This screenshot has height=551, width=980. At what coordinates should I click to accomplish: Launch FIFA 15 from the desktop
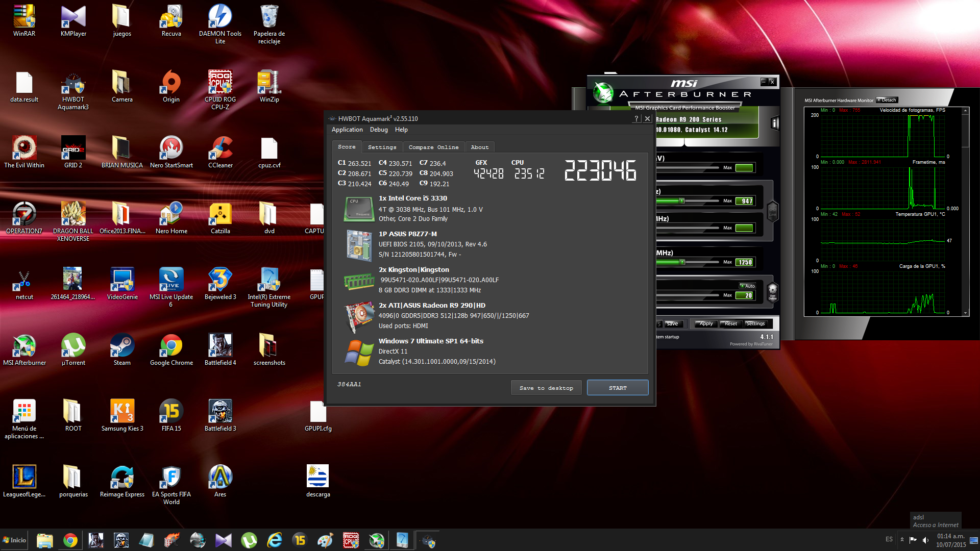[x=171, y=416]
